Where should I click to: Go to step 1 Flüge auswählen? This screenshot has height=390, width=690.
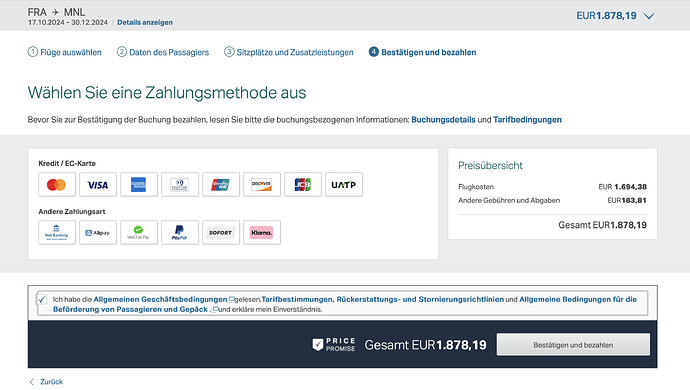(64, 52)
